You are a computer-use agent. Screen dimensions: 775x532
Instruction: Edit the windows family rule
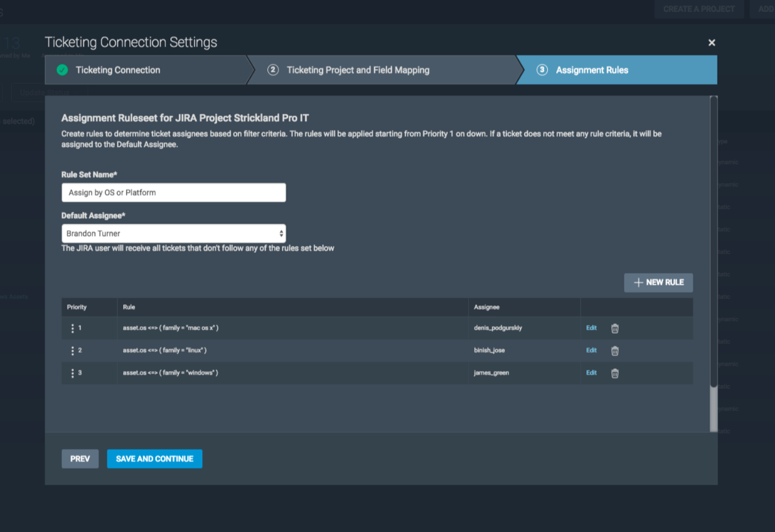[591, 373]
